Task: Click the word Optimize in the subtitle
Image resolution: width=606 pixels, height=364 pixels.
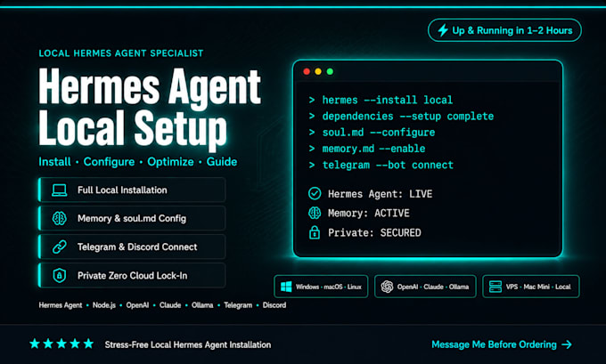Action: (170, 162)
